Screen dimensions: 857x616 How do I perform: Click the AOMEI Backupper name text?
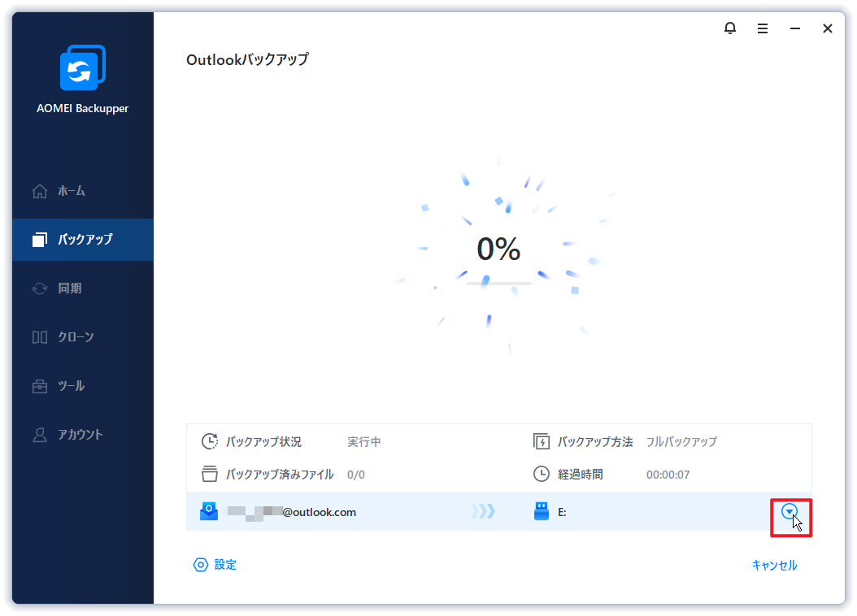[83, 109]
